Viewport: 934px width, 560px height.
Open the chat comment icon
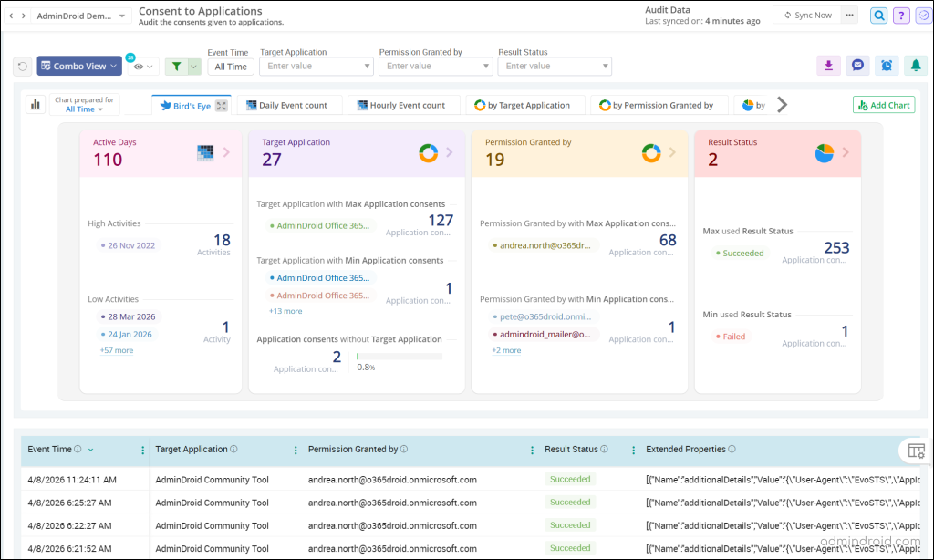tap(857, 66)
